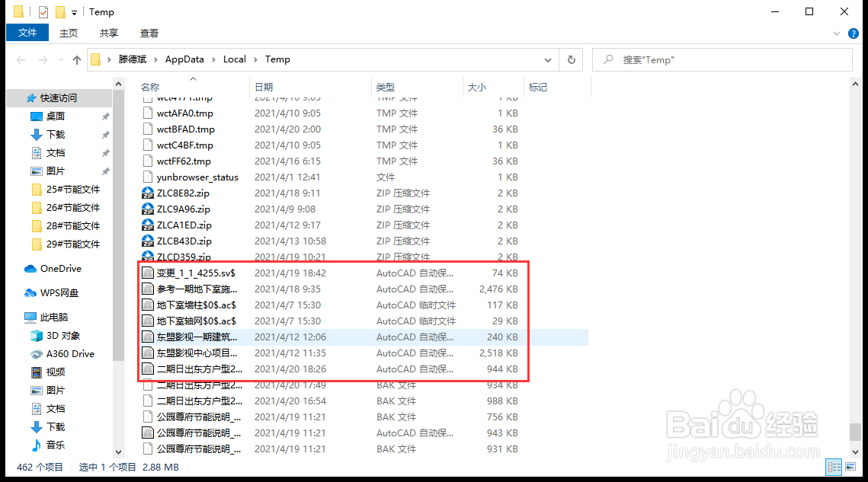
Task: Select 此电脑 in the navigation pane
Action: [x=54, y=317]
